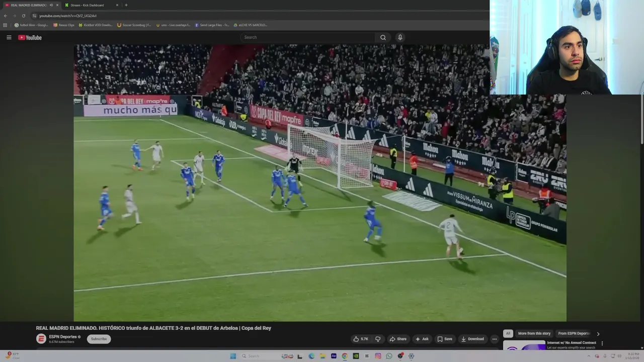Click the ESPN Deportes channel avatar
This screenshot has height=362, width=644.
pyautogui.click(x=41, y=339)
